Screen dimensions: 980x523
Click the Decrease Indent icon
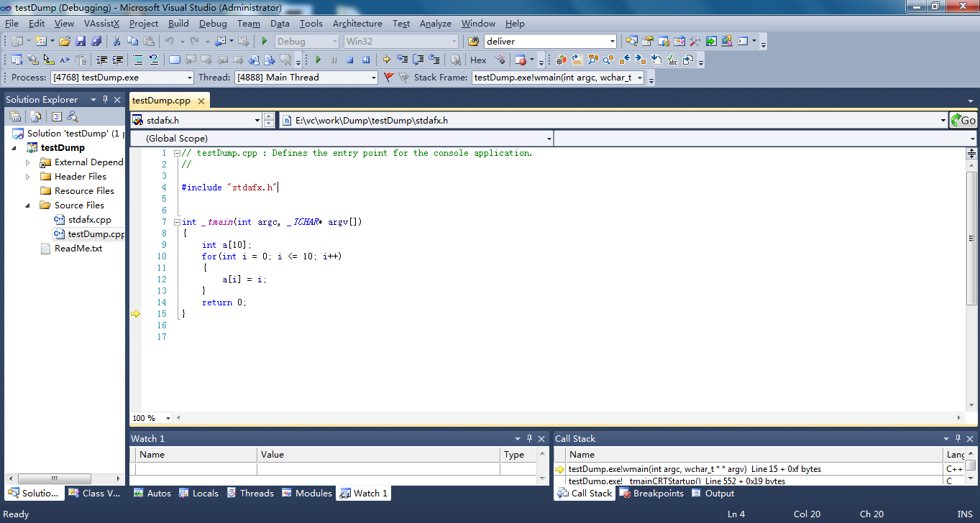[x=102, y=60]
